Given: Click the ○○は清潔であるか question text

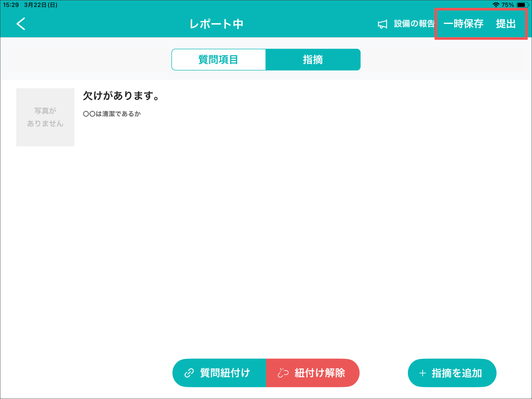Looking at the screenshot, I should [x=112, y=114].
